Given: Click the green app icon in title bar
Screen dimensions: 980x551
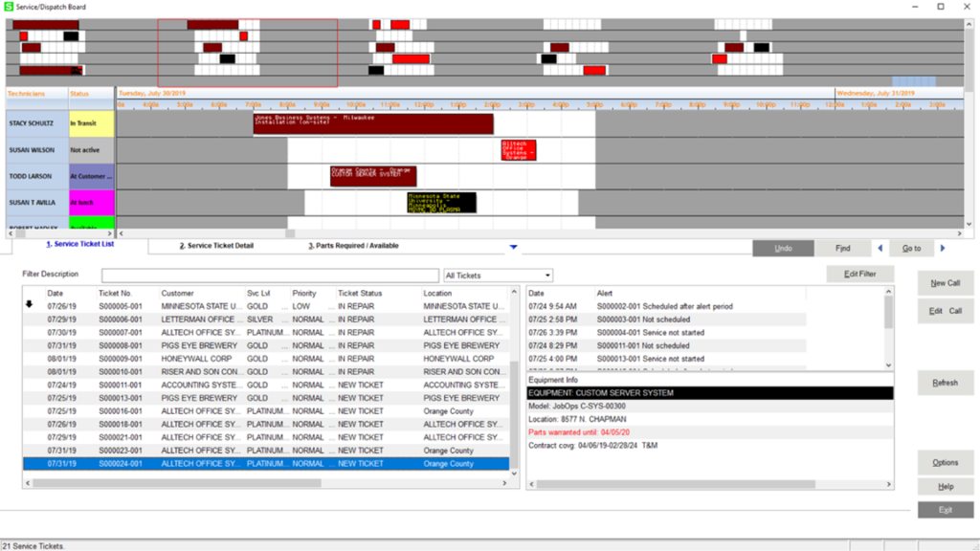Looking at the screenshot, I should coord(9,7).
